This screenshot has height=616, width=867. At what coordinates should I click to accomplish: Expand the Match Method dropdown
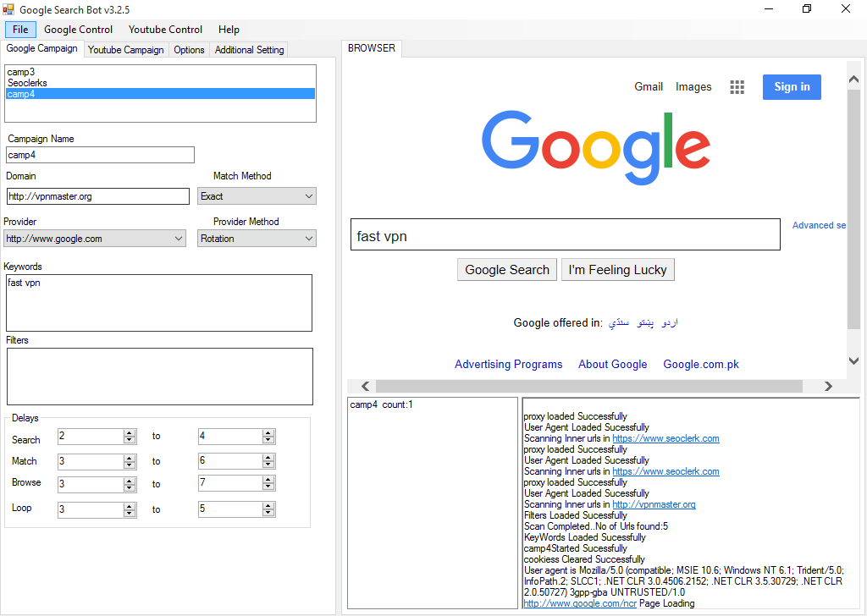(x=257, y=196)
